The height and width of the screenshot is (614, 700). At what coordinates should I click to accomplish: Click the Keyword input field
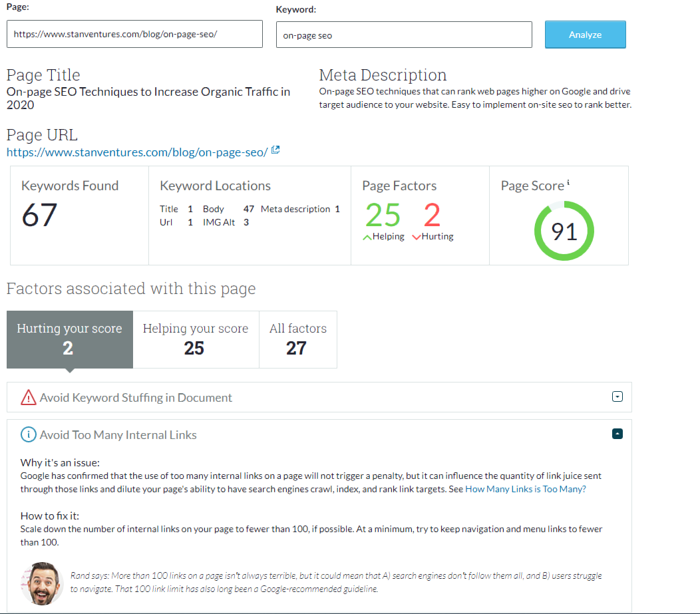click(403, 35)
